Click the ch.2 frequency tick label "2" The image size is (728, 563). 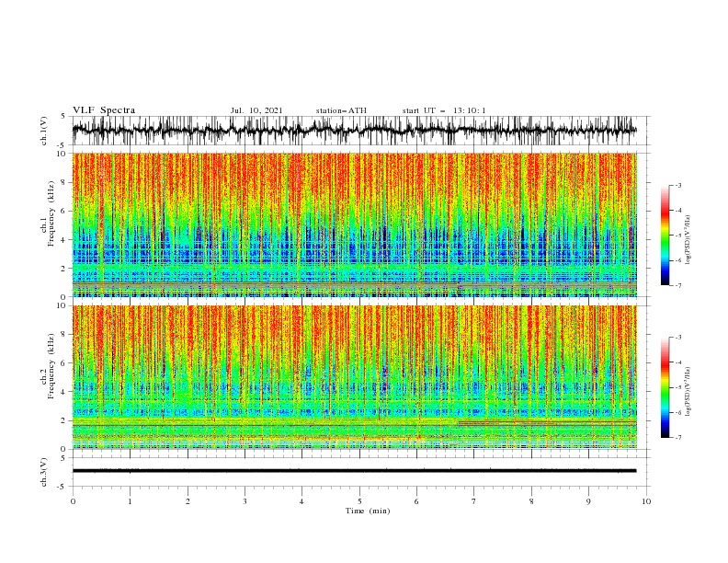63,420
